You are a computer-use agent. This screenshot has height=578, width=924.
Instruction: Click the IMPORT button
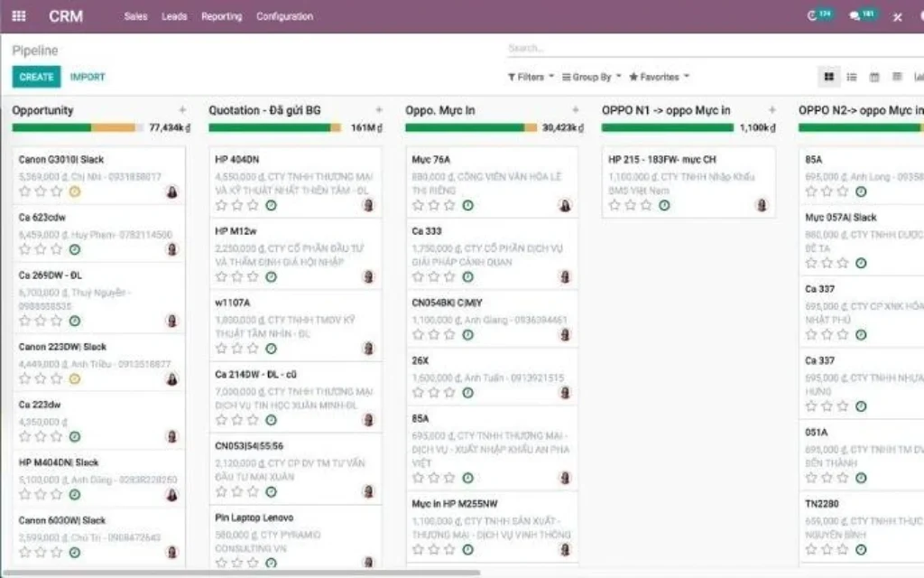tap(88, 77)
